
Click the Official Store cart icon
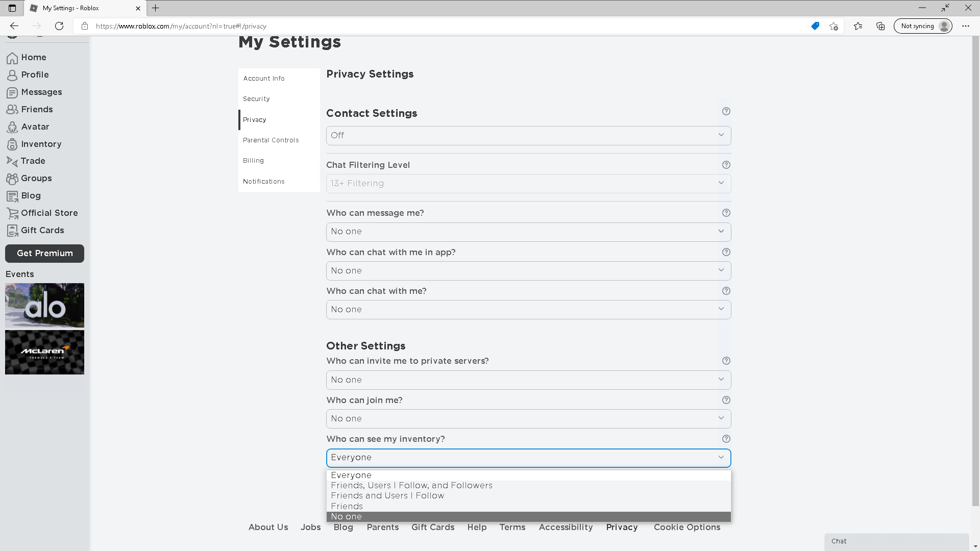12,213
